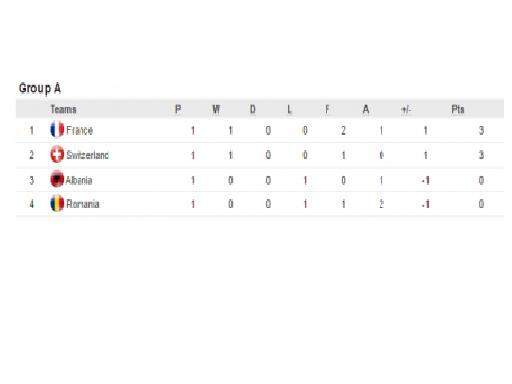Click the France flag icon
Screen dimensions: 512x384
(x=57, y=130)
